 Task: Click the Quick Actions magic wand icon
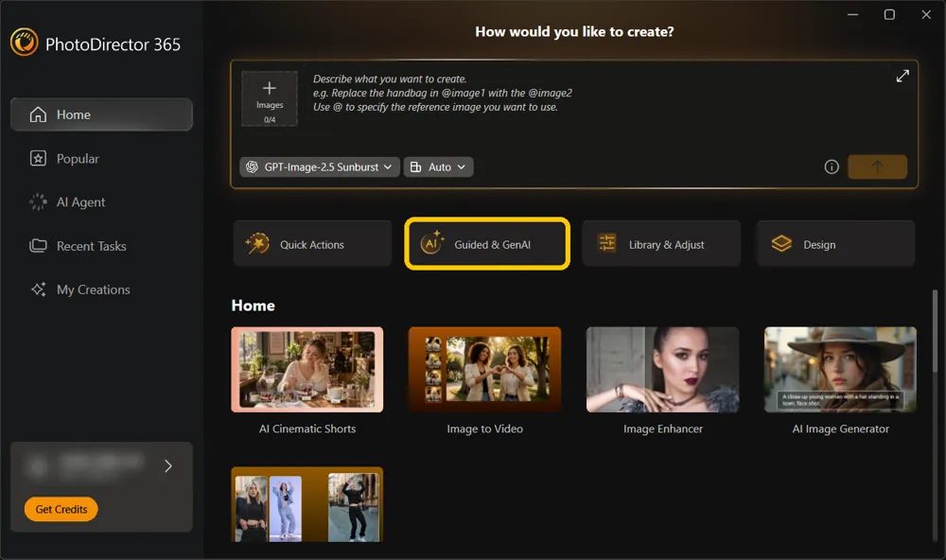tap(257, 244)
